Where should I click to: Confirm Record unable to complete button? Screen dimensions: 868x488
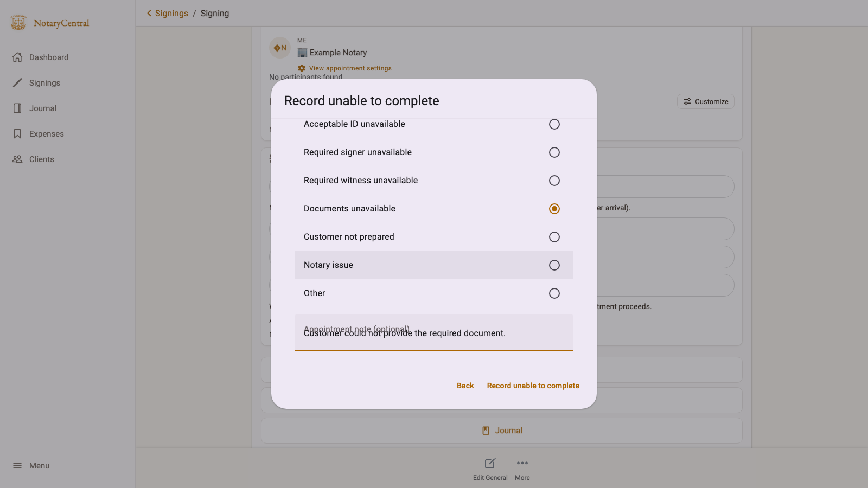(533, 386)
